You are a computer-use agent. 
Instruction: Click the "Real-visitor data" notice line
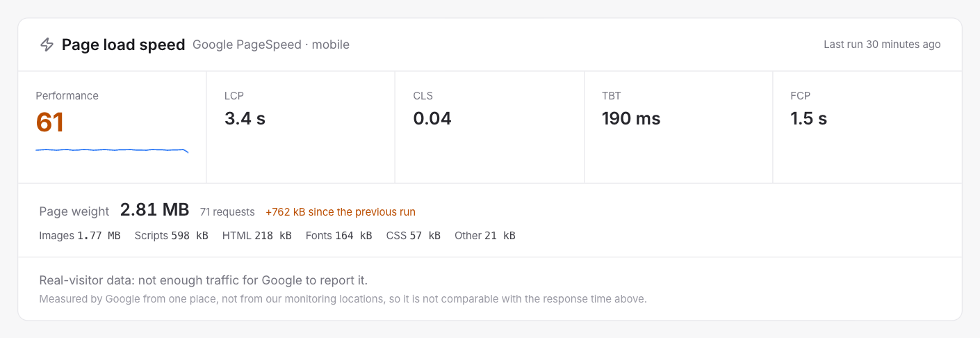click(204, 281)
